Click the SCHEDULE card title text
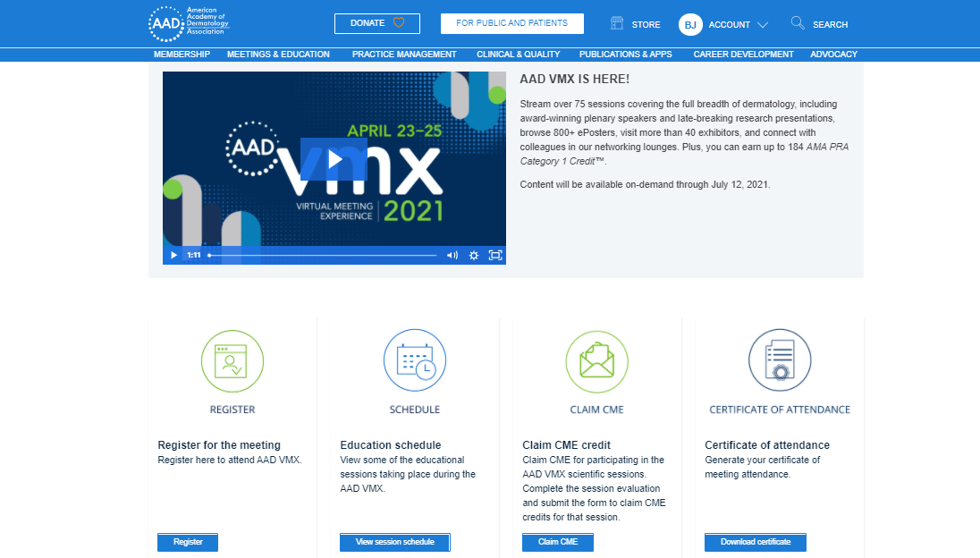980x558 pixels. pos(415,410)
